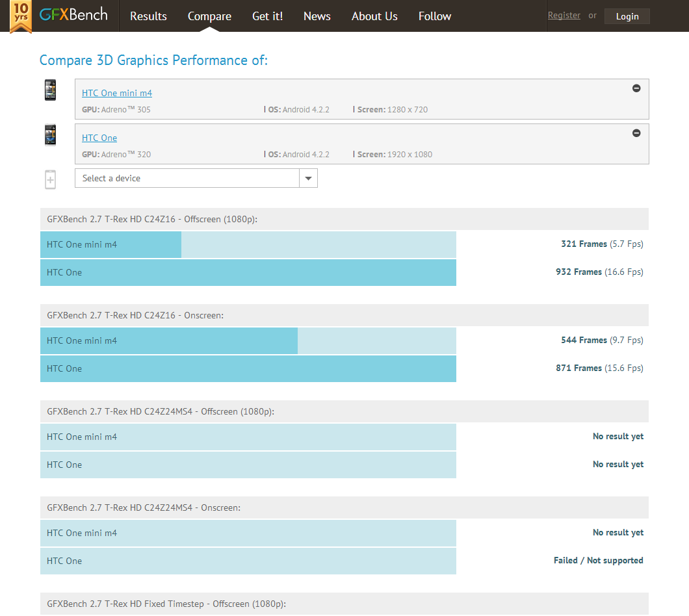This screenshot has height=616, width=689.
Task: Click the 544 Frames (9.7 Fps) result
Action: pos(602,340)
